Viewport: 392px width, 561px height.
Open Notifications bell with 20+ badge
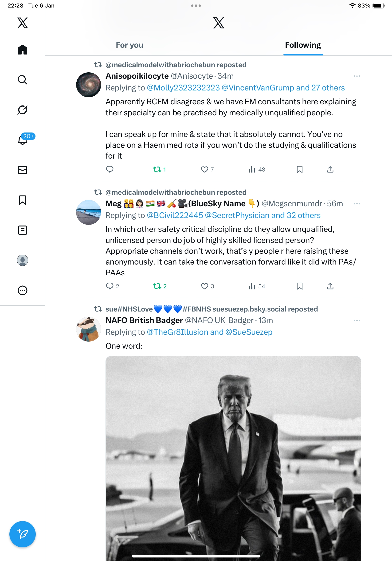click(x=23, y=140)
